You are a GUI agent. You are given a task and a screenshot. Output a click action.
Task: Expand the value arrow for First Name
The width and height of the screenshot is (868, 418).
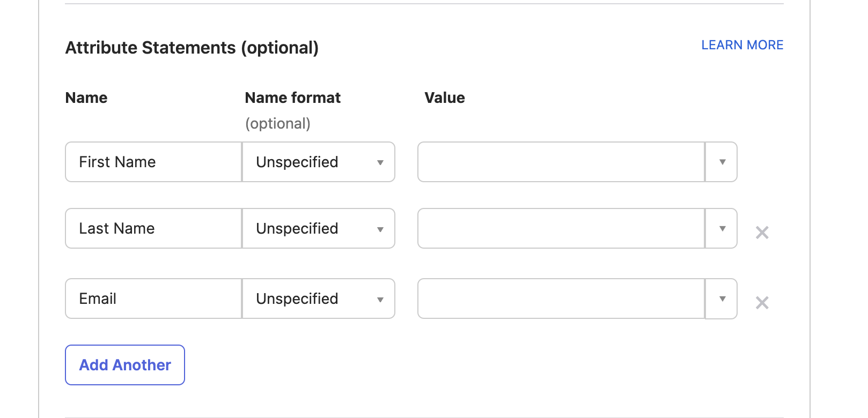click(722, 162)
